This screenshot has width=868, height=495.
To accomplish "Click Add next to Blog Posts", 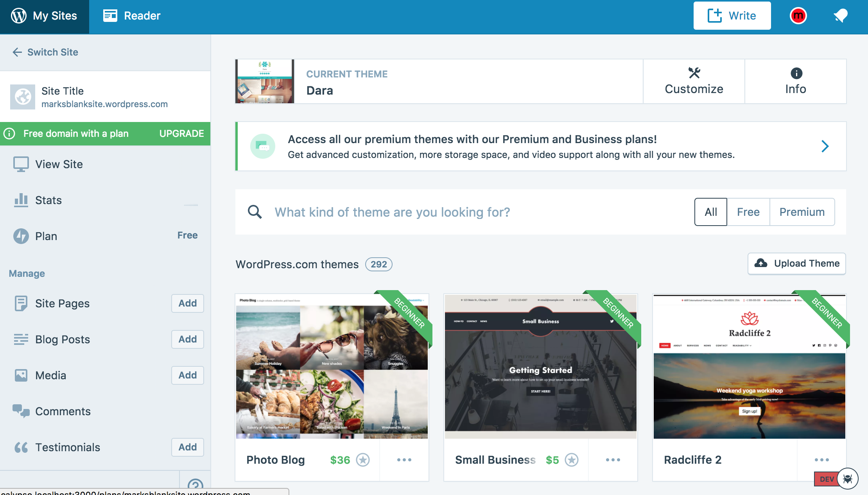I will tap(187, 339).
